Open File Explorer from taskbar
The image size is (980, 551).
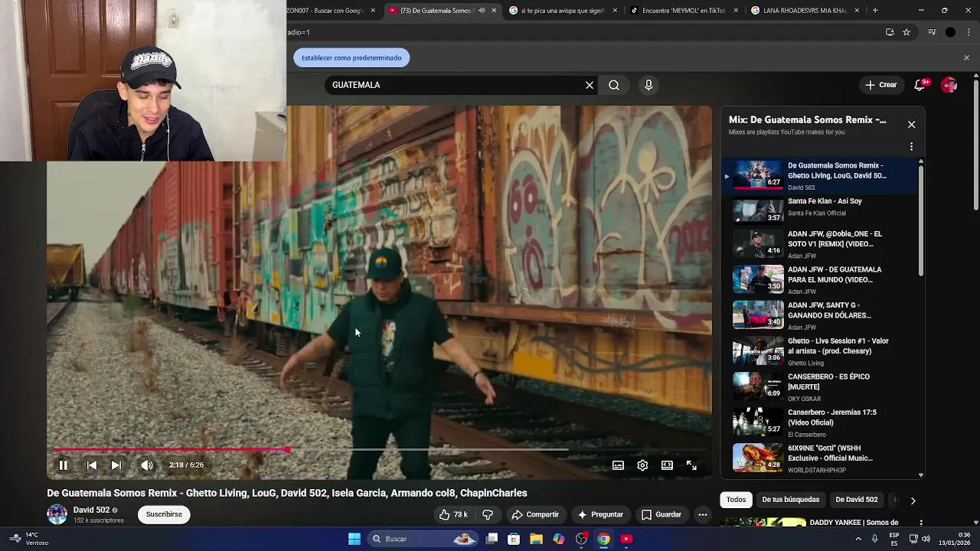(537, 539)
